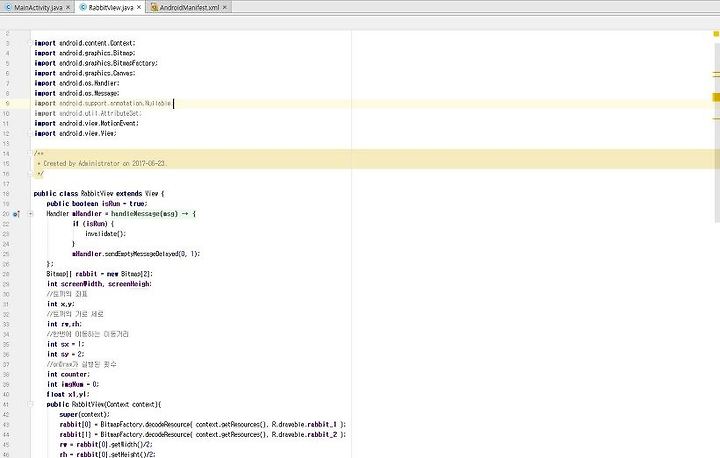
Task: Select the RabbitView.java editor tab
Action: (x=111, y=7)
